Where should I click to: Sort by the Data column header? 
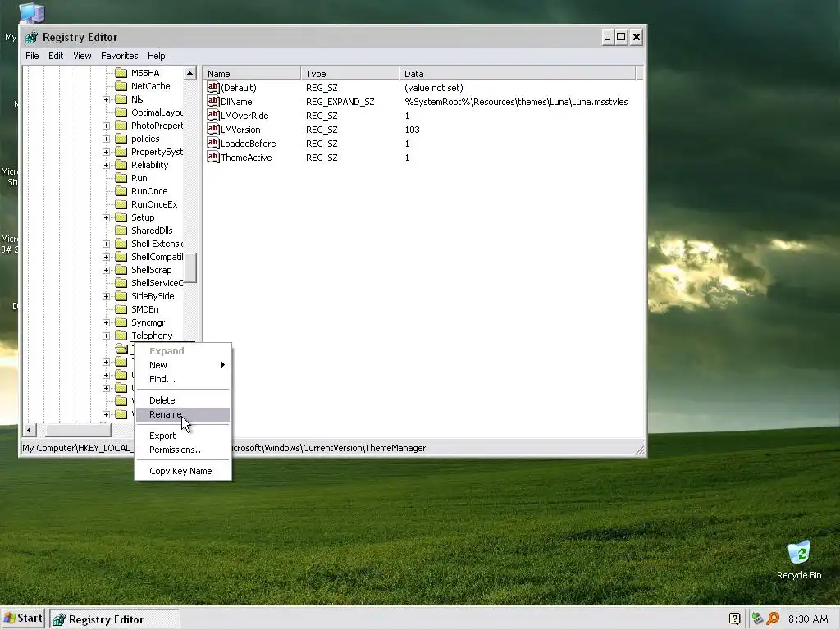[x=517, y=73]
